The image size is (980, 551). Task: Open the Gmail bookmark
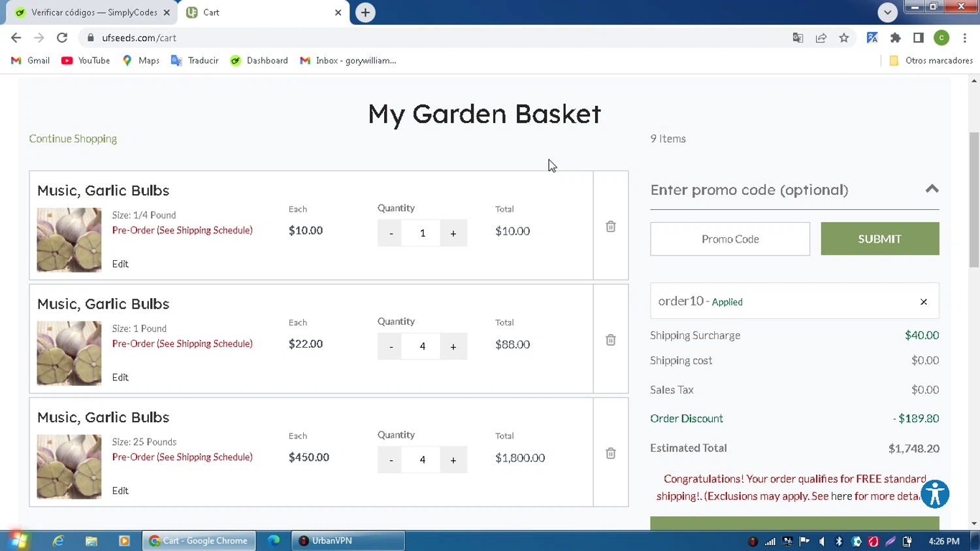(x=31, y=60)
